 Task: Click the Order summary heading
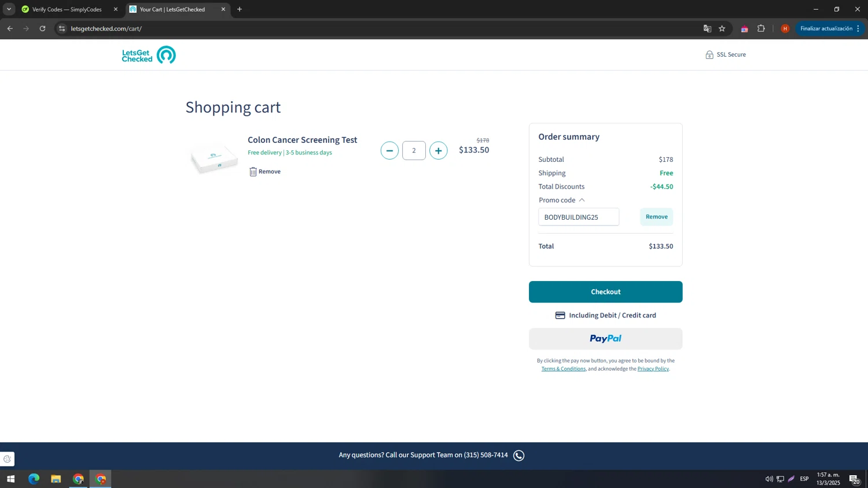pos(569,137)
